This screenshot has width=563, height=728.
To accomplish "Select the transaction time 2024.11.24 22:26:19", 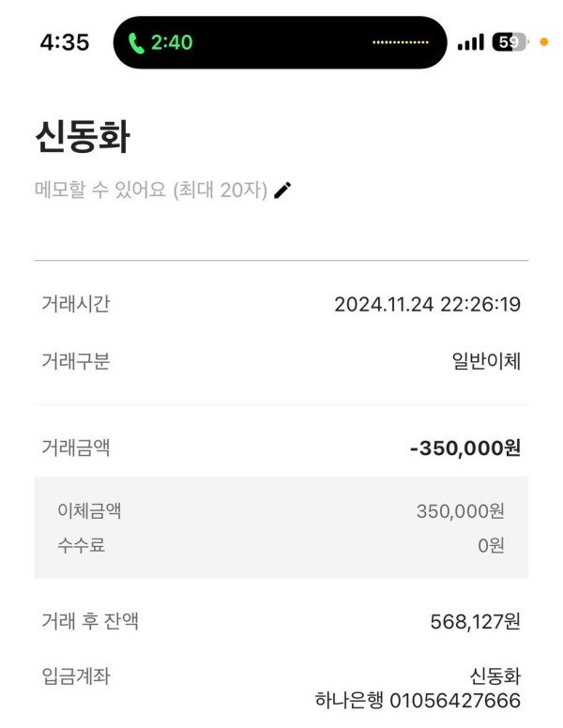I will (x=427, y=304).
